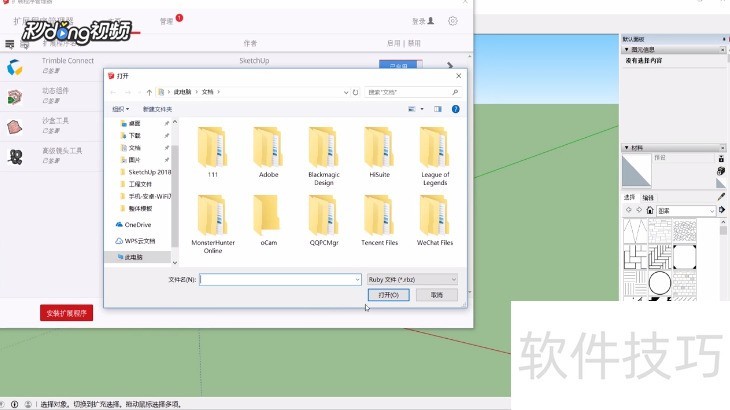Click the user icon in status bar
Screen dimensions: 730x410
[x=28, y=404]
